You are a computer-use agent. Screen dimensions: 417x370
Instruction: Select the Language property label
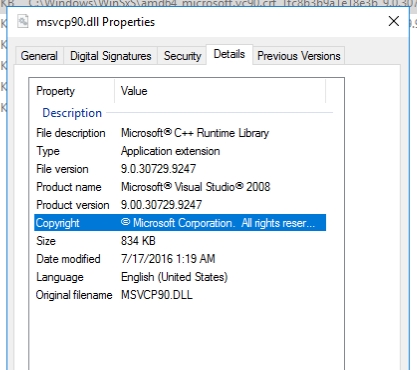coord(60,277)
